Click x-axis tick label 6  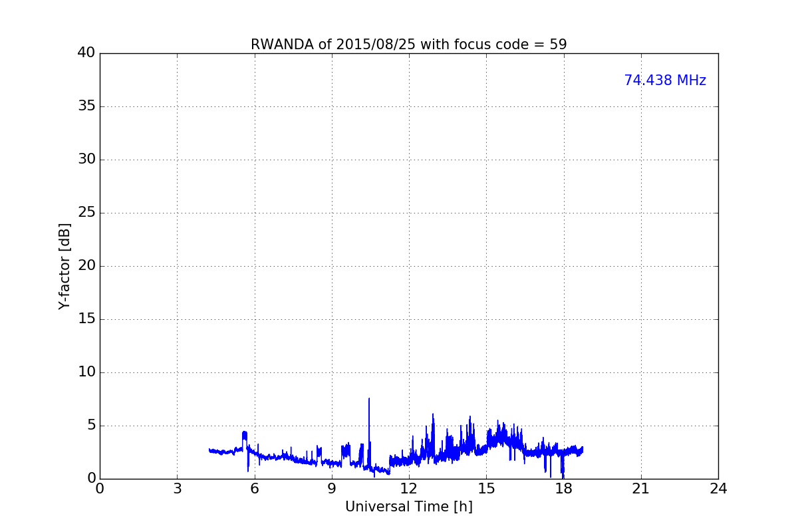pos(254,489)
